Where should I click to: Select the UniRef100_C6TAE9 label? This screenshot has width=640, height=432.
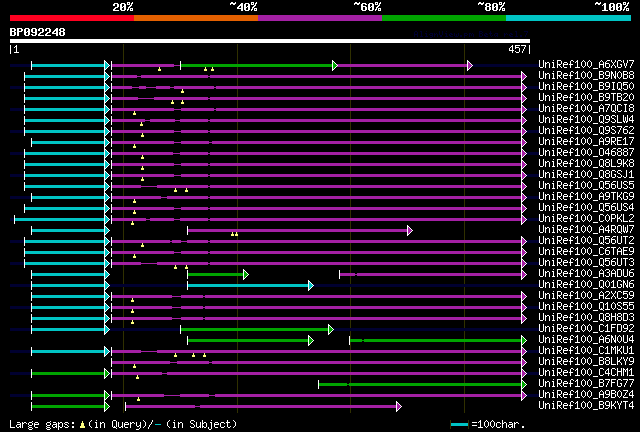pos(586,252)
